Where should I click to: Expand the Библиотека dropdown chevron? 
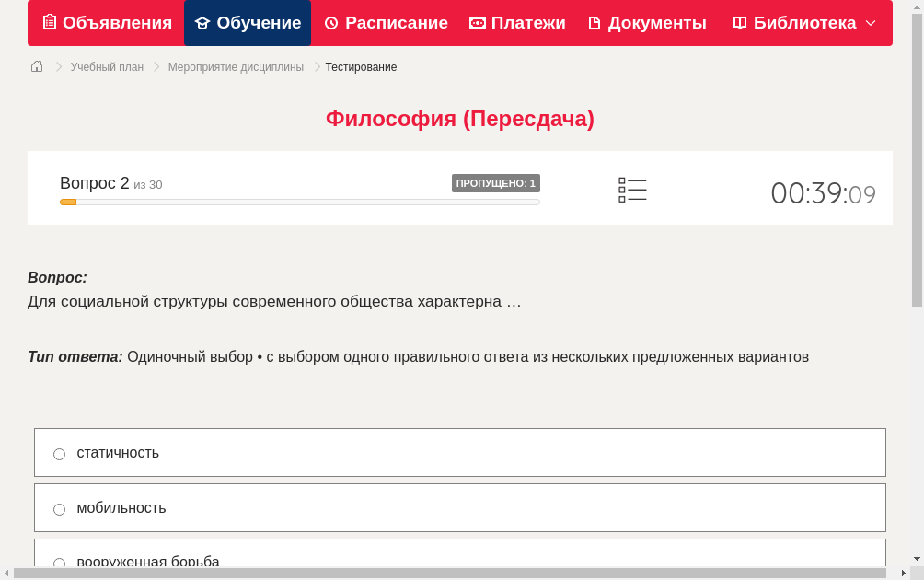pos(872,23)
